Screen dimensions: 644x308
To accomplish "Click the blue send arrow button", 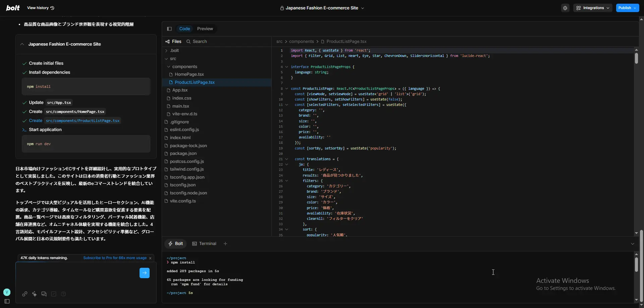I will click(x=145, y=273).
